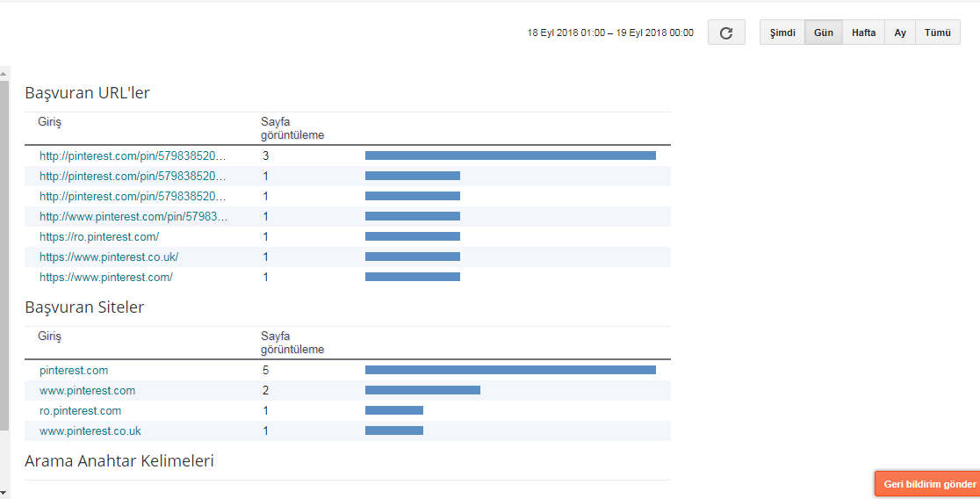Click the refresh stats icon button
The width and height of the screenshot is (980, 499).
(x=726, y=33)
